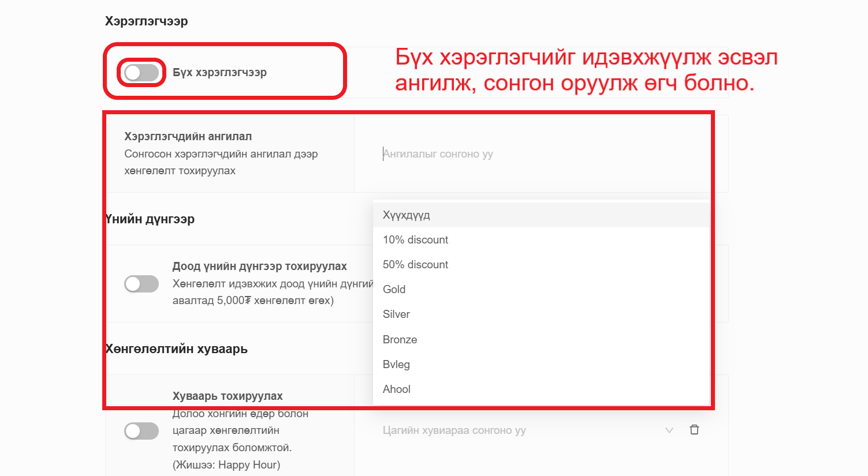
Task: Click the Бүх хэрэглэгчээр label text
Action: (x=219, y=73)
